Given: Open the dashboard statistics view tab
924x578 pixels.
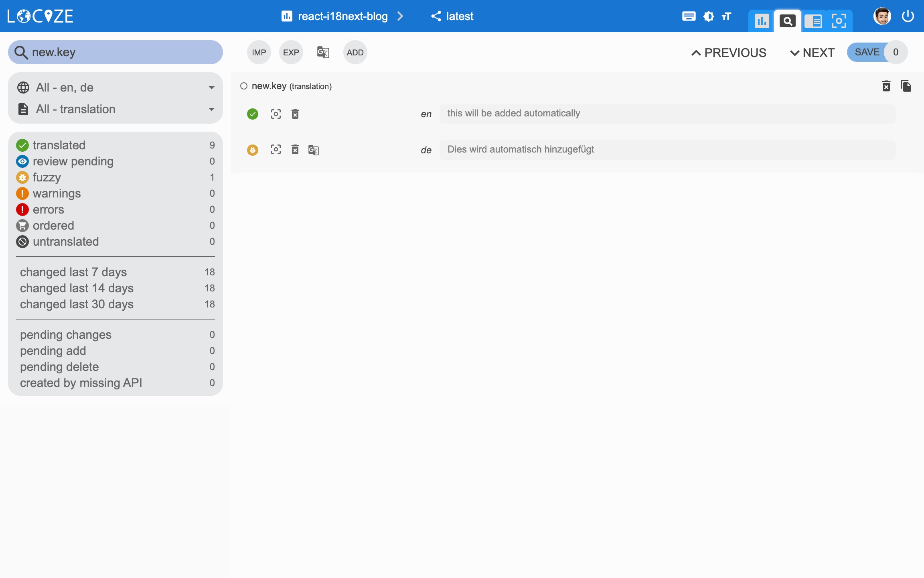Looking at the screenshot, I should click(761, 20).
